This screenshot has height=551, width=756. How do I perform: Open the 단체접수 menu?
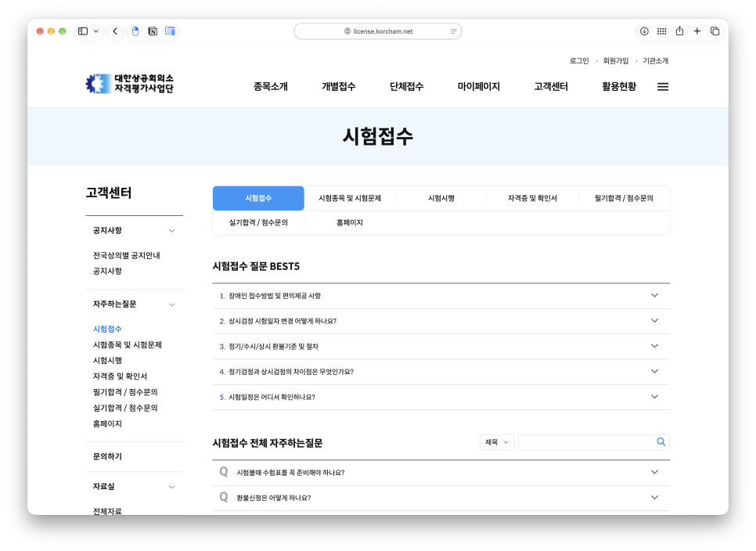(406, 87)
